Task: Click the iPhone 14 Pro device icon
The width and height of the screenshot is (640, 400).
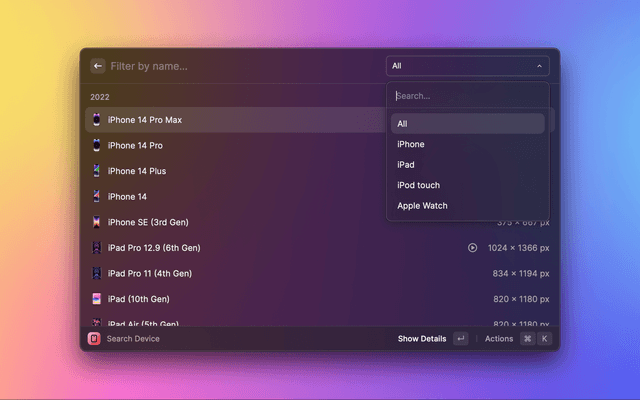Action: pyautogui.click(x=97, y=146)
